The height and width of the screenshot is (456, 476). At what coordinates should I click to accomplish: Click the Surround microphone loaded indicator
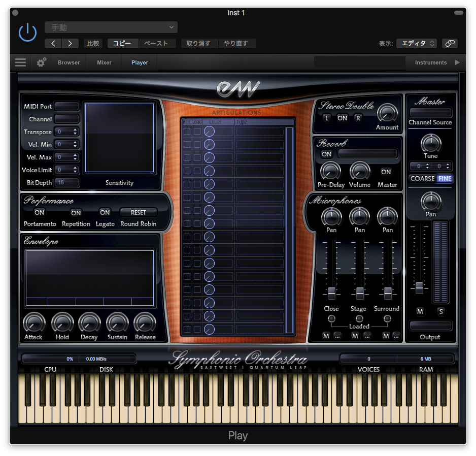pos(387,319)
